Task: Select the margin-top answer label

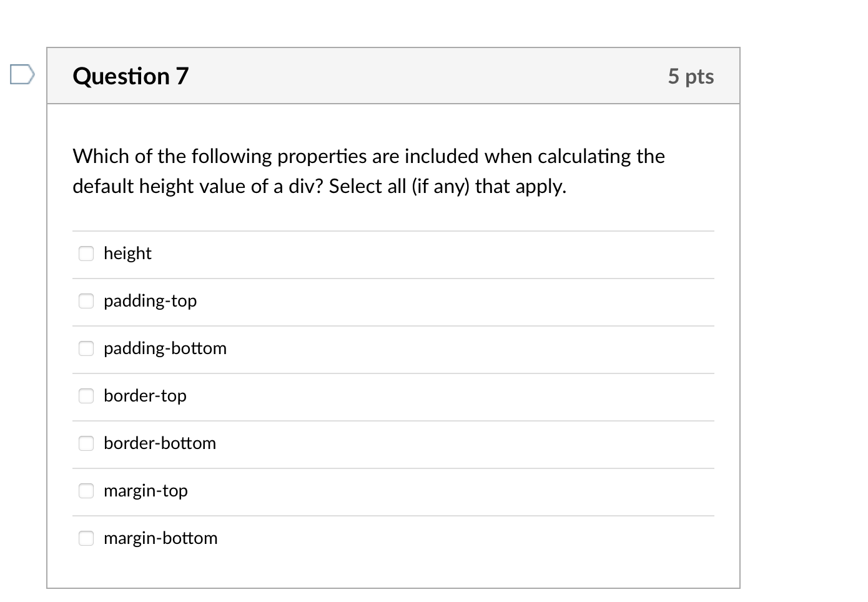Action: (x=145, y=491)
